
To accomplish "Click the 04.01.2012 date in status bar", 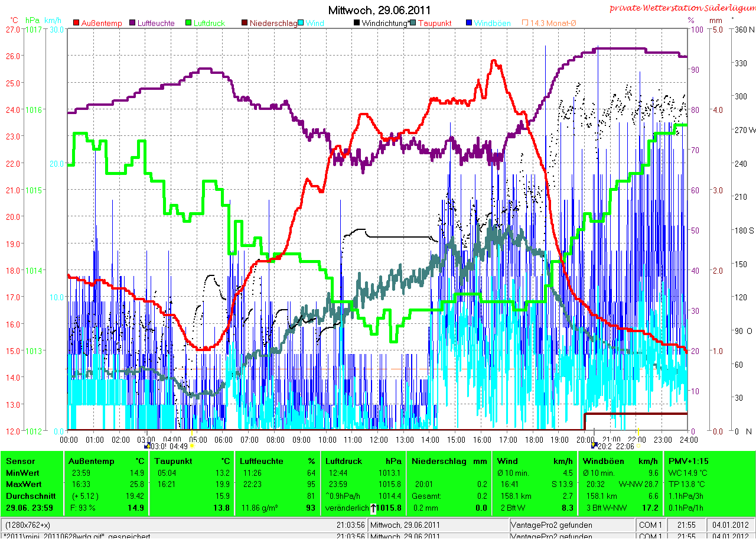I will click(731, 525).
